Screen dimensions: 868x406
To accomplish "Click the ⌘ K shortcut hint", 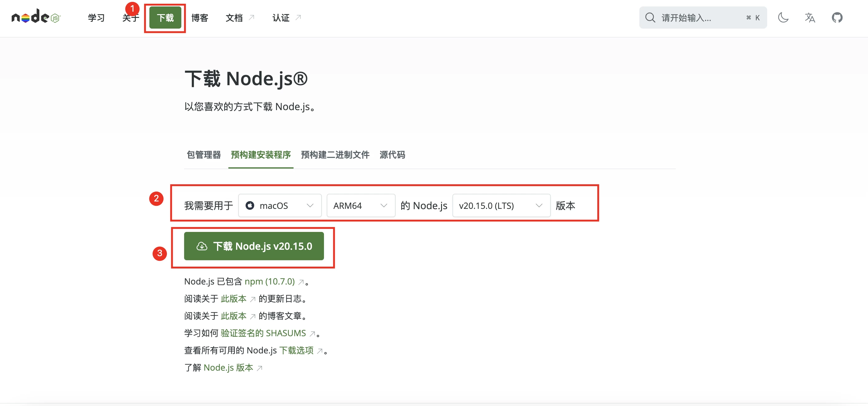I will [x=753, y=18].
